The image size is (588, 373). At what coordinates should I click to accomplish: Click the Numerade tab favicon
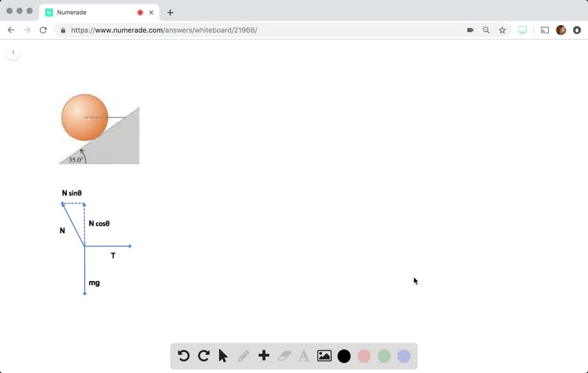(49, 13)
